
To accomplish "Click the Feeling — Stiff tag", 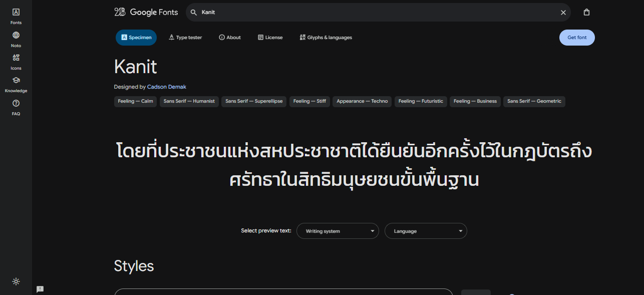I will (309, 101).
